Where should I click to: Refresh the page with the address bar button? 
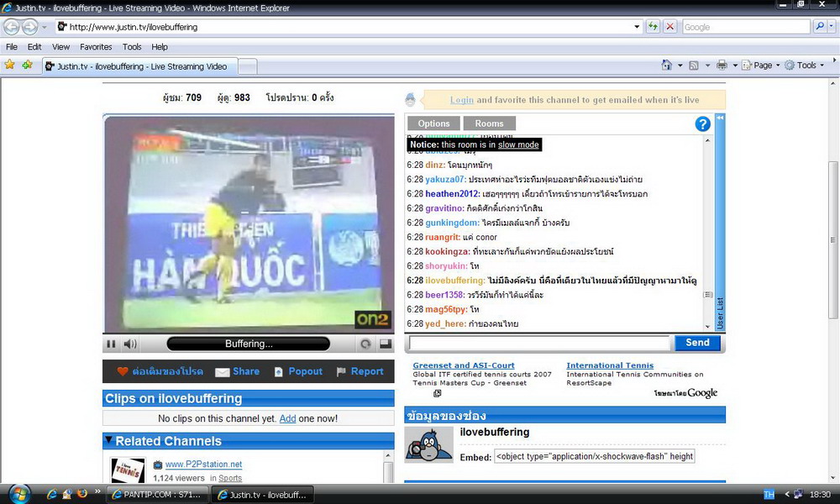(x=653, y=26)
